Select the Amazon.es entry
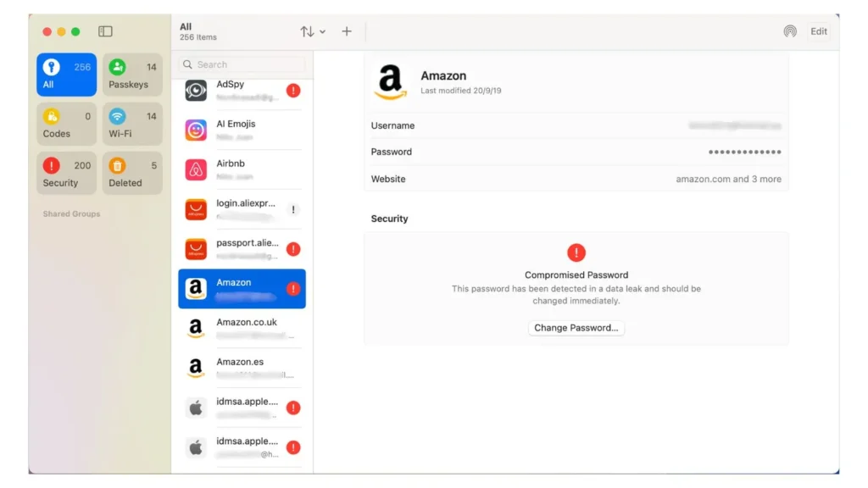 [242, 369]
